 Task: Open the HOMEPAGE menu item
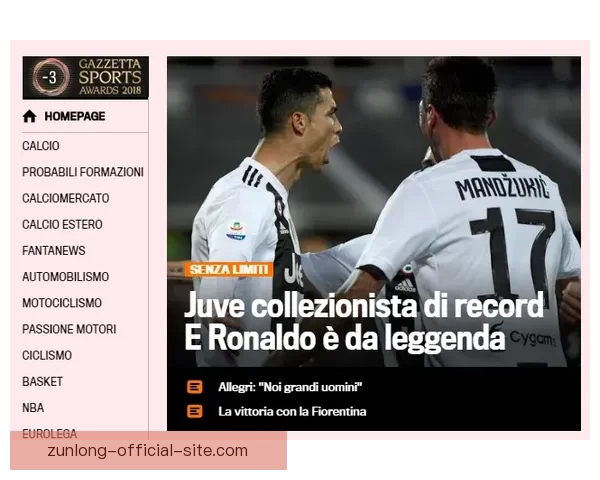[x=75, y=116]
